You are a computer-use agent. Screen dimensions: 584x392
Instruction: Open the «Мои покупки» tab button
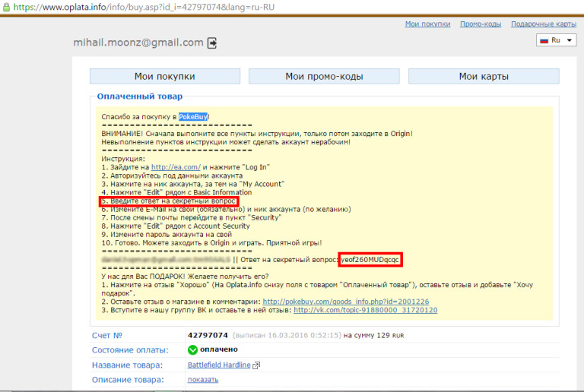pyautogui.click(x=165, y=76)
